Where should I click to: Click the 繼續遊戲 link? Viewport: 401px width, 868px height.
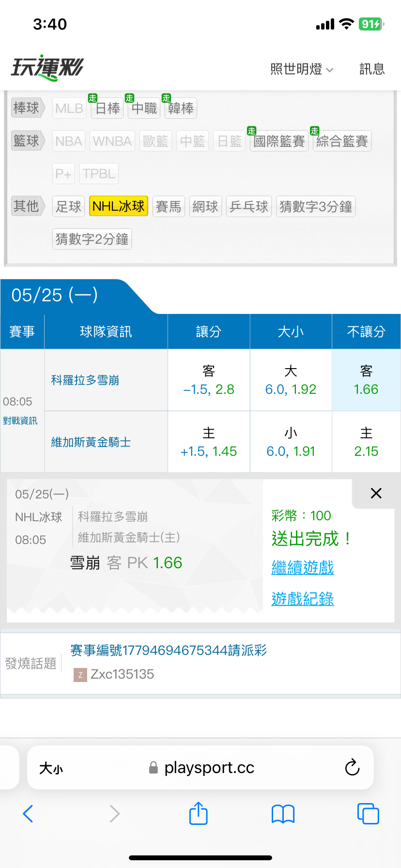pyautogui.click(x=303, y=567)
